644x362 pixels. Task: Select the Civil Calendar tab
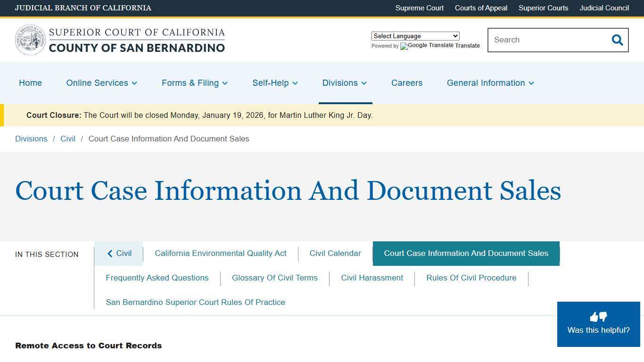[335, 253]
